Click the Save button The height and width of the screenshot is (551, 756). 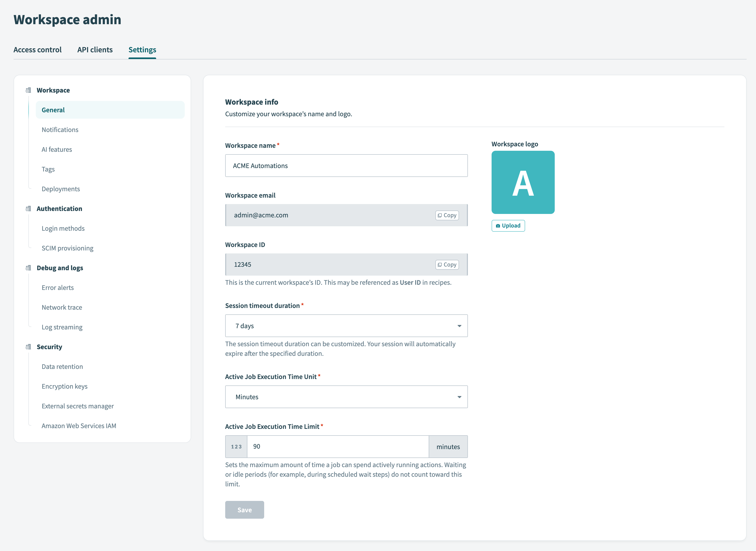(244, 510)
